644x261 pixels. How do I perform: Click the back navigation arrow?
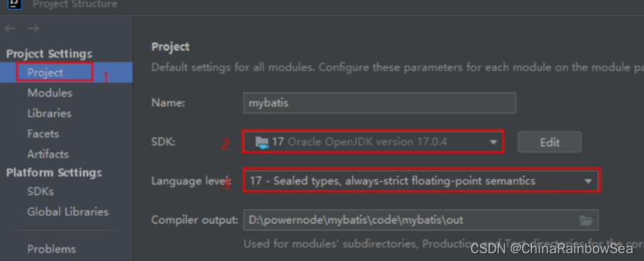pos(10,28)
